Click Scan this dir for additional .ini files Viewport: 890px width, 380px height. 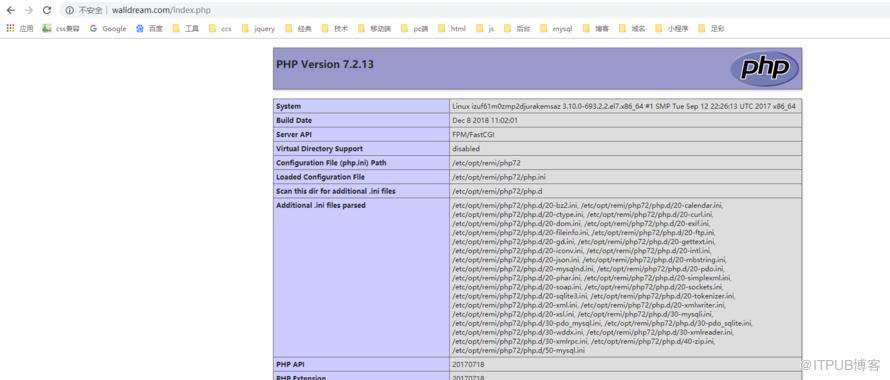click(335, 191)
